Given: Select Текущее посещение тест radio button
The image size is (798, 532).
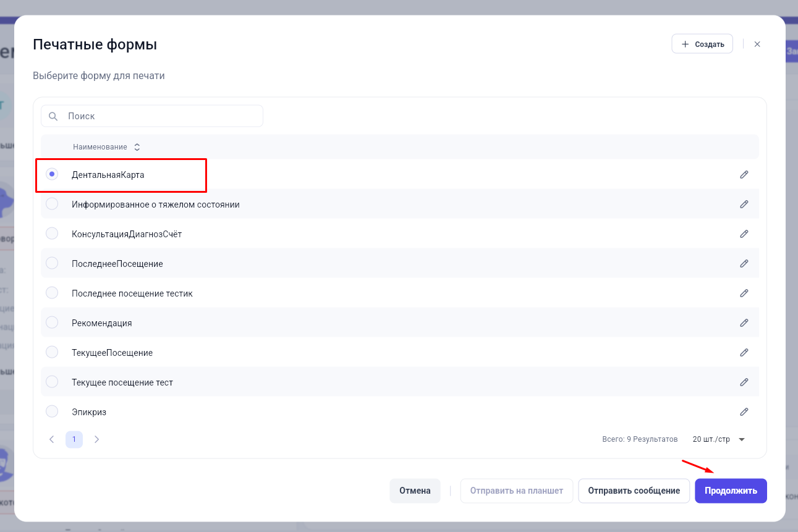Looking at the screenshot, I should 52,382.
